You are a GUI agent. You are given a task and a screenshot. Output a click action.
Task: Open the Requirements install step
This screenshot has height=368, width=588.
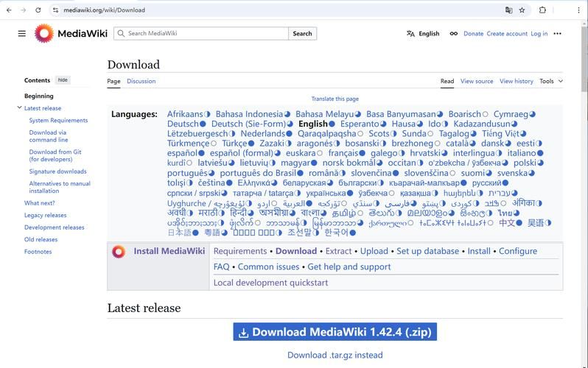click(240, 251)
